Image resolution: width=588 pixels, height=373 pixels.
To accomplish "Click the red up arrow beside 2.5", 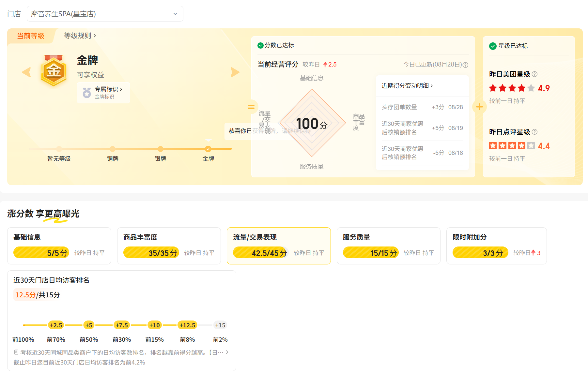I will point(325,65).
